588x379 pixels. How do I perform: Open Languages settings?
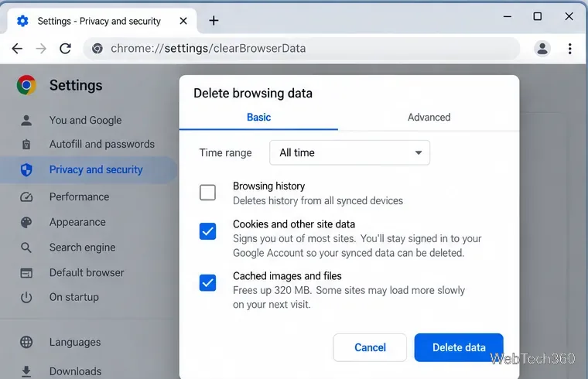[75, 342]
